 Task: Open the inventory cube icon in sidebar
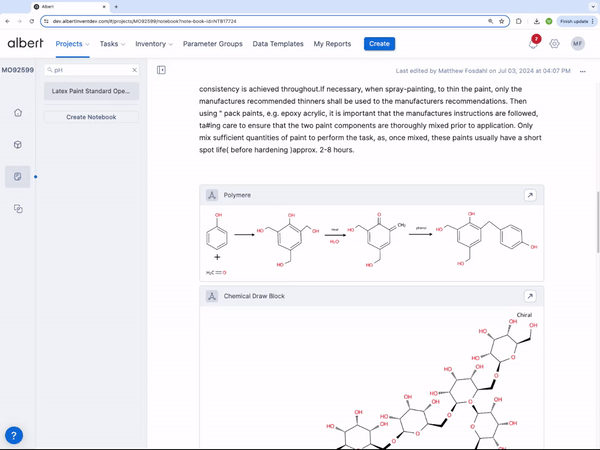pos(18,145)
